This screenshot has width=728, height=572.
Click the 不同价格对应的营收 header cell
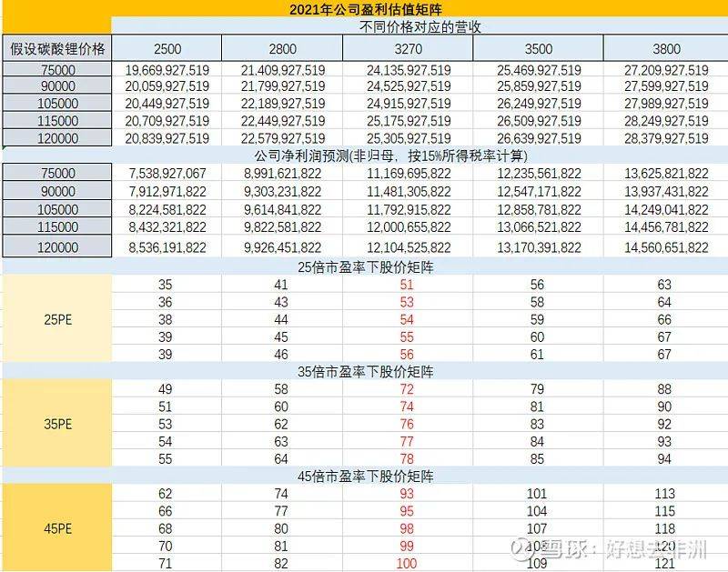pos(420,26)
